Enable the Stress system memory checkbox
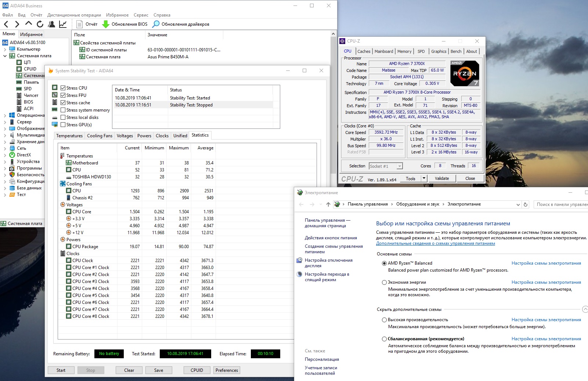Viewport: 588px width, 381px height. 63,110
